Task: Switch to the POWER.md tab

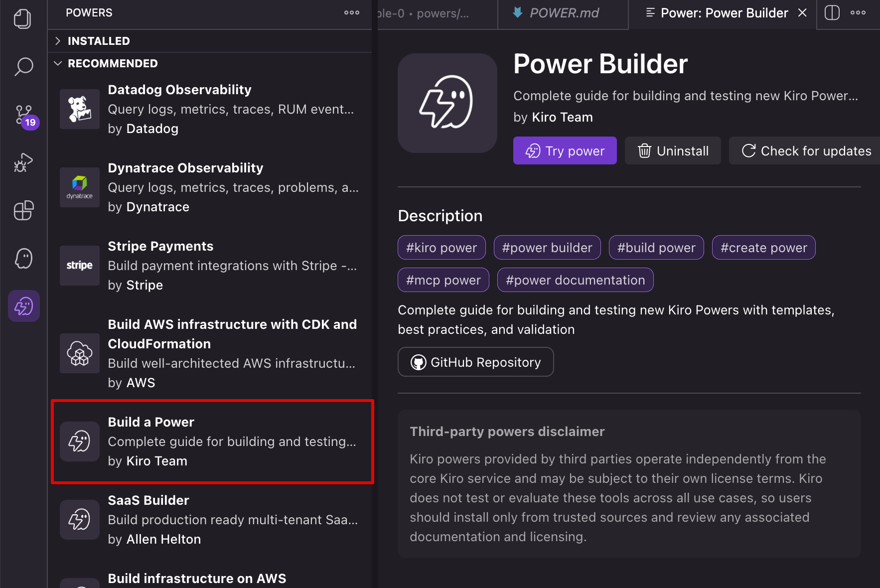Action: coord(563,13)
